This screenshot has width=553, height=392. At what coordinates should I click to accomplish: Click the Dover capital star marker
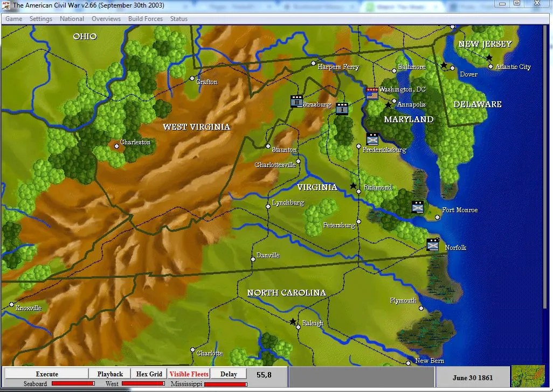444,65
